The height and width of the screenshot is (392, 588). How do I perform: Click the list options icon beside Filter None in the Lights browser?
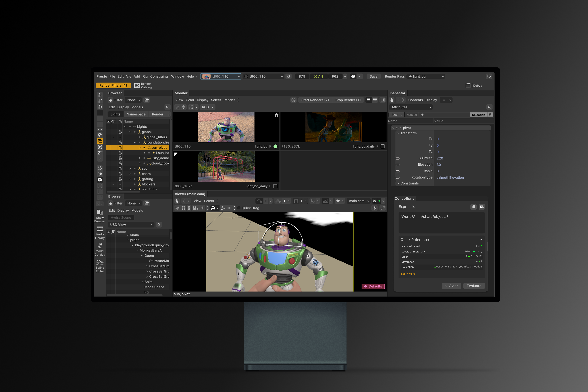click(x=147, y=100)
